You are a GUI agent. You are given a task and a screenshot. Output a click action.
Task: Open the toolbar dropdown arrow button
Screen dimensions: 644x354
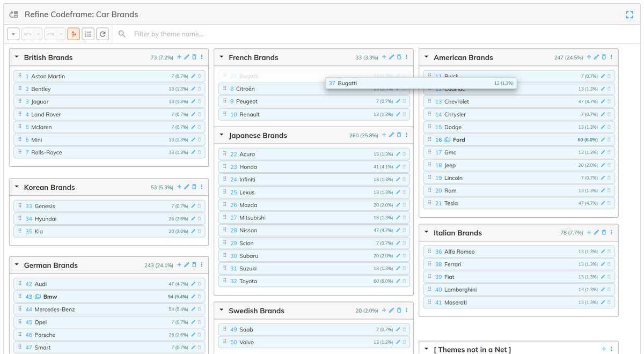coord(13,34)
